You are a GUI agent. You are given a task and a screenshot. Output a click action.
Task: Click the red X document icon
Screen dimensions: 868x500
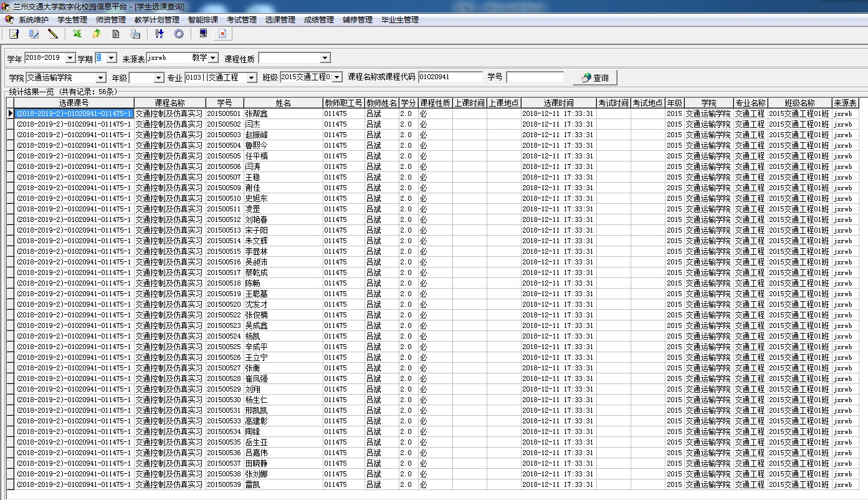coord(221,34)
